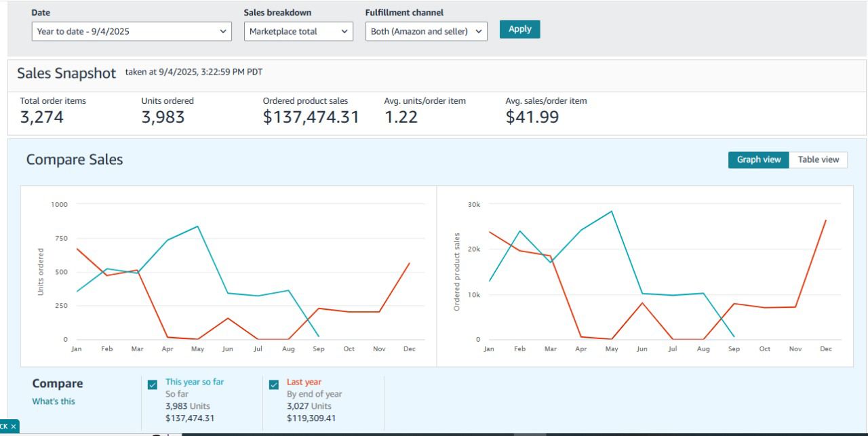Uncheck the Last year checkbox
Screen dimensions: 868x436
pos(274,384)
